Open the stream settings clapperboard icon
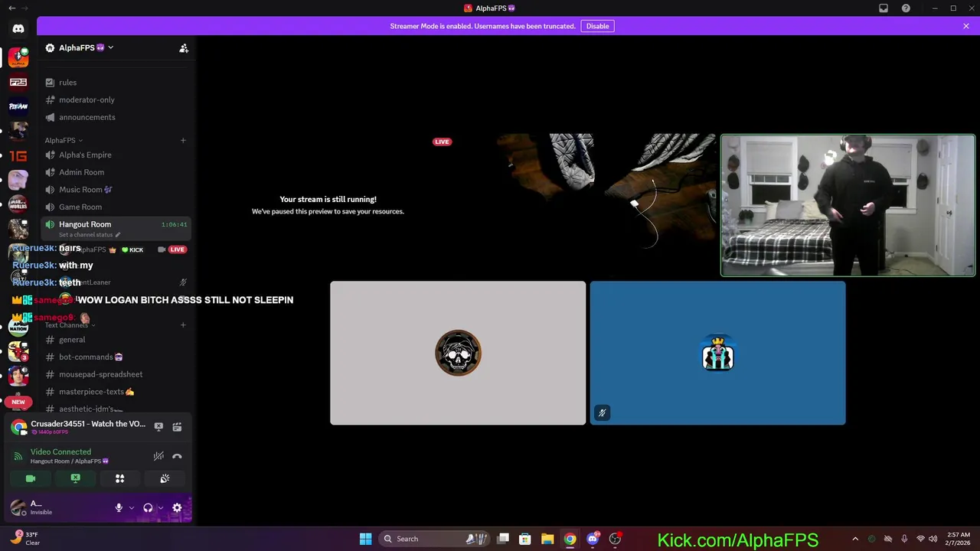 coord(177,427)
